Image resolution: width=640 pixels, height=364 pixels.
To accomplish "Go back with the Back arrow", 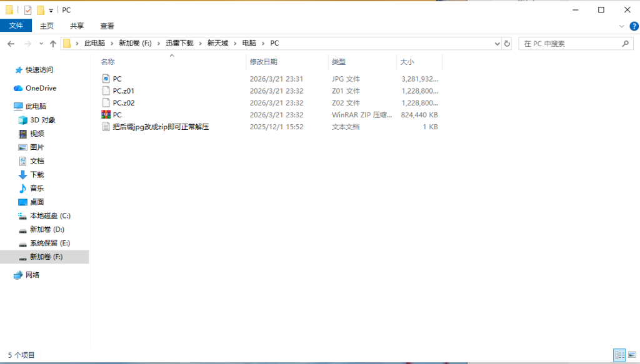I will coord(11,44).
